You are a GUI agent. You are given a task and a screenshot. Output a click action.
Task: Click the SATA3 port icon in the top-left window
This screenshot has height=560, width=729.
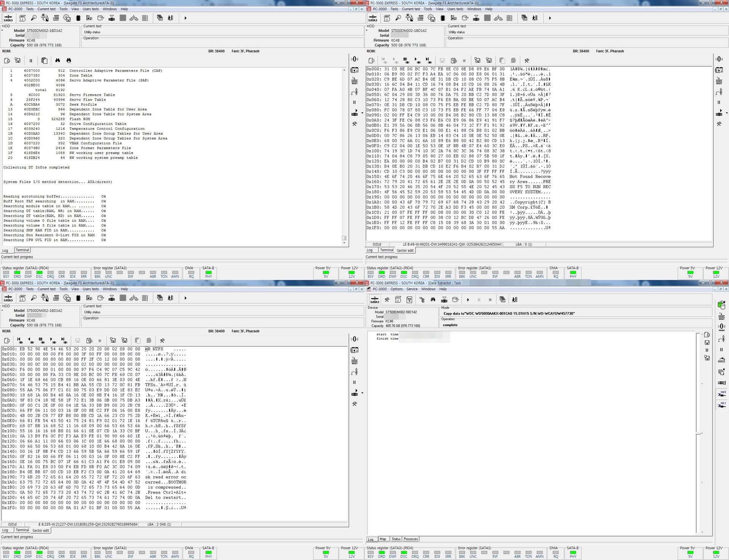coord(8,18)
